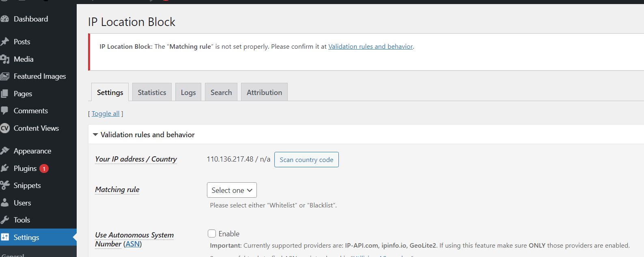Open the Featured Images menu label

(x=40, y=76)
